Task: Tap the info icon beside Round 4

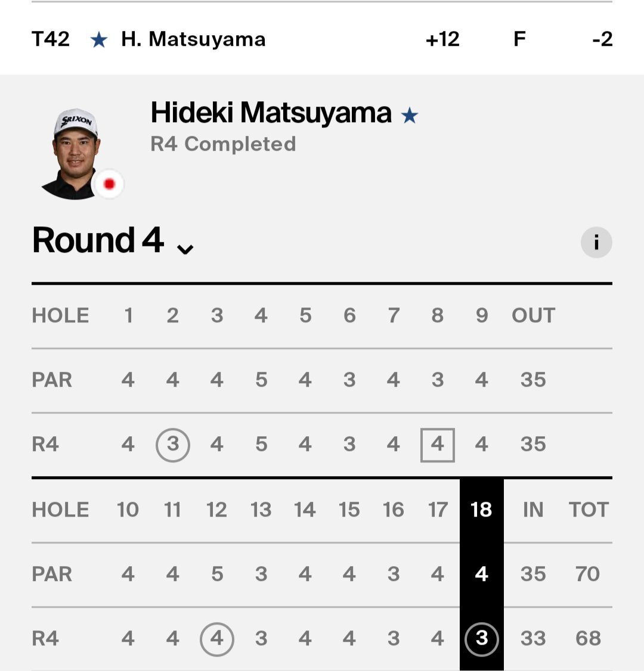Action: pyautogui.click(x=596, y=242)
